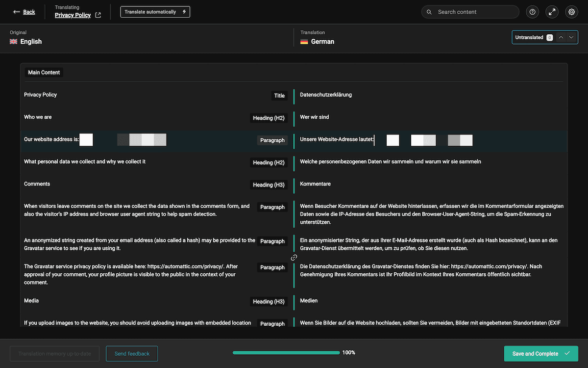
Task: Edit 'Ein anonymisierter String' translation paragraph
Action: click(x=429, y=244)
